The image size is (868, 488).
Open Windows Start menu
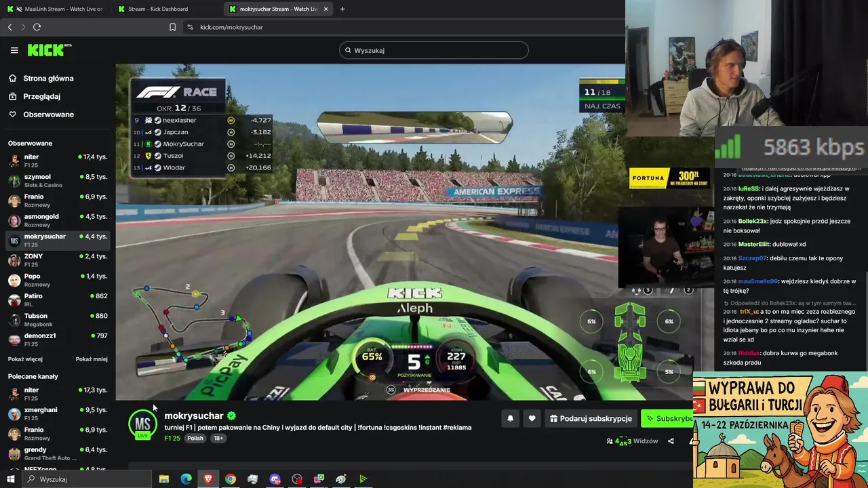tap(10, 479)
